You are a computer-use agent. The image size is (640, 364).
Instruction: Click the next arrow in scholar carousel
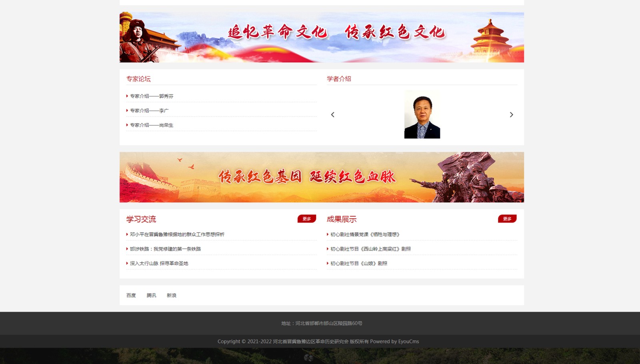coord(511,115)
